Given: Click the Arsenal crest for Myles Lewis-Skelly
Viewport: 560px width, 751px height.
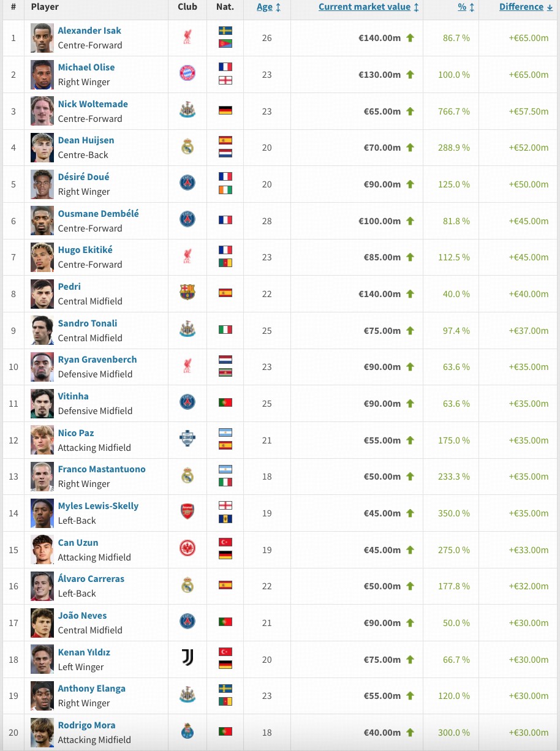Looking at the screenshot, I should coord(187,512).
